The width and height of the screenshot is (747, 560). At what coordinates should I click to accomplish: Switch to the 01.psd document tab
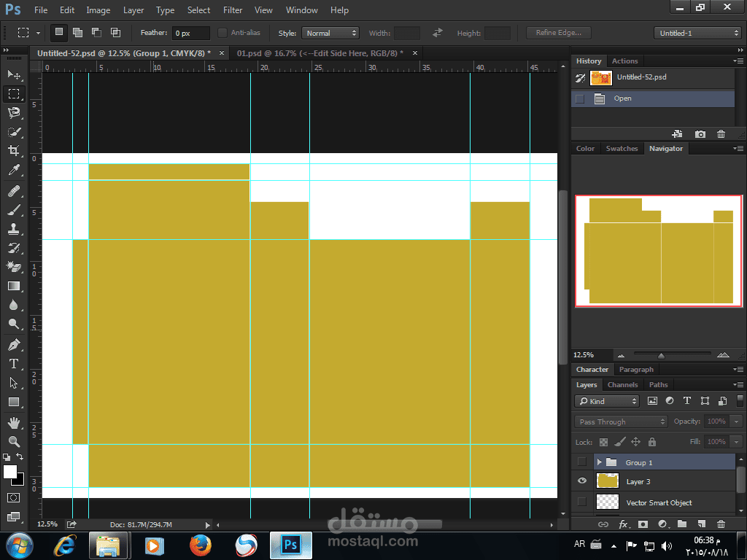coord(320,53)
